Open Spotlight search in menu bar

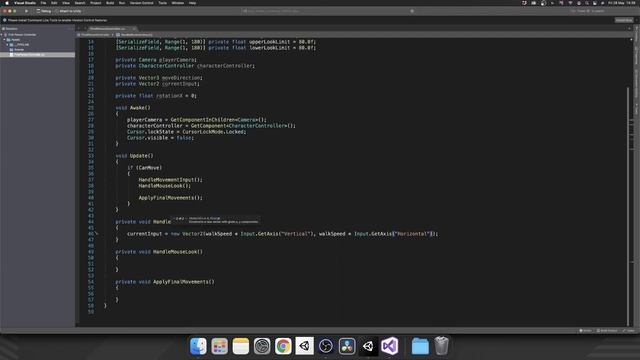[587, 3]
